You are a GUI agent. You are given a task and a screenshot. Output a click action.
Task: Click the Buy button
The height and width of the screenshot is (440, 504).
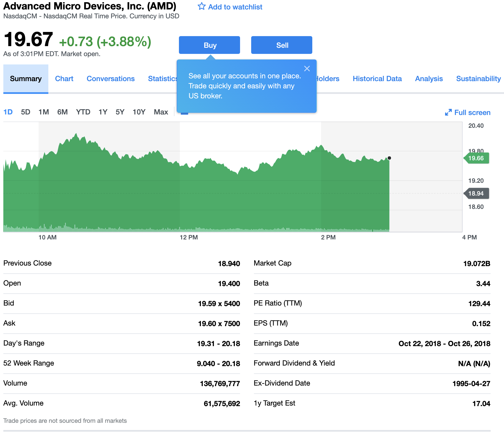[209, 45]
